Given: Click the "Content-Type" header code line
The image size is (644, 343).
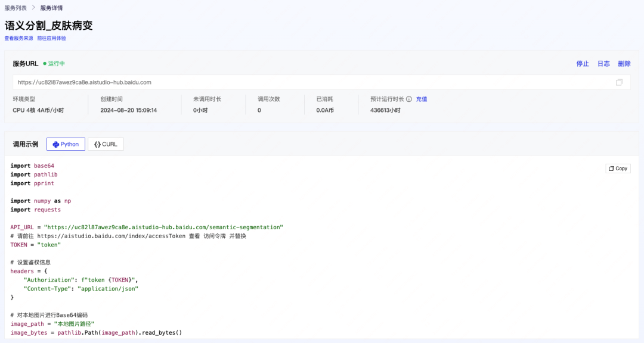Looking at the screenshot, I should click(81, 288).
